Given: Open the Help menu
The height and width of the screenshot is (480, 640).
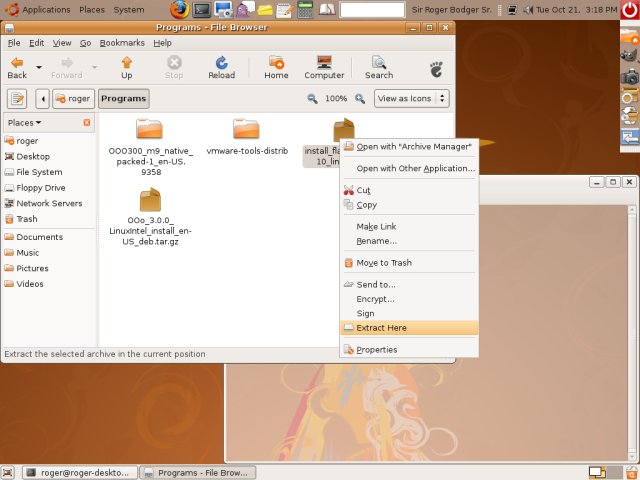Looking at the screenshot, I should 162,43.
